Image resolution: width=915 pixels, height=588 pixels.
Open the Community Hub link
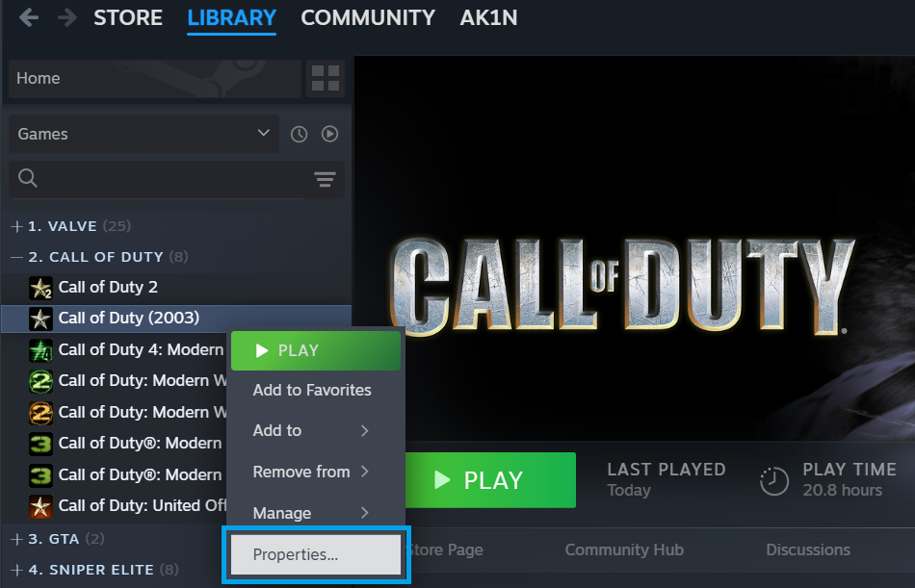[x=624, y=550]
